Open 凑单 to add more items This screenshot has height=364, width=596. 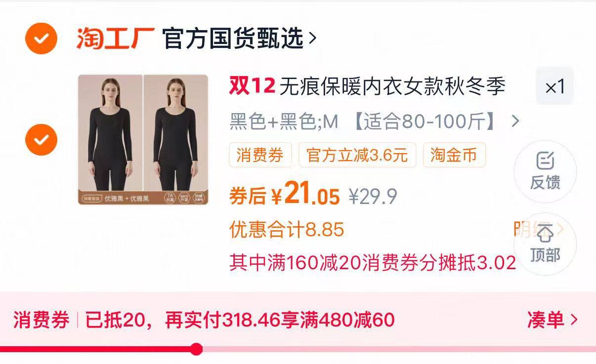click(553, 320)
